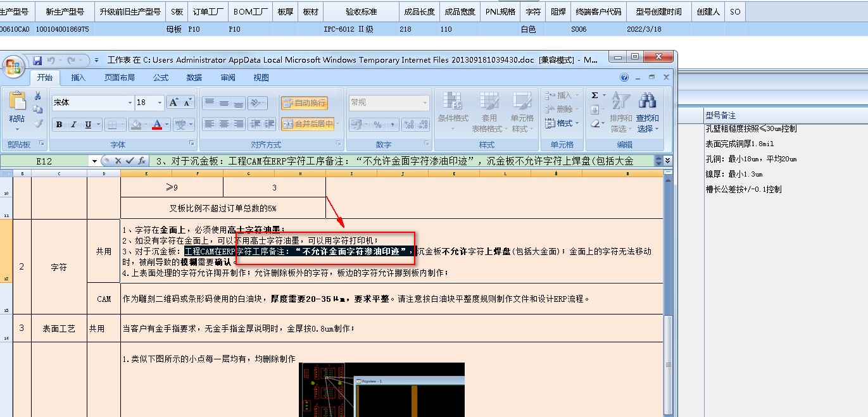Click the decrease indent icon

[255, 124]
